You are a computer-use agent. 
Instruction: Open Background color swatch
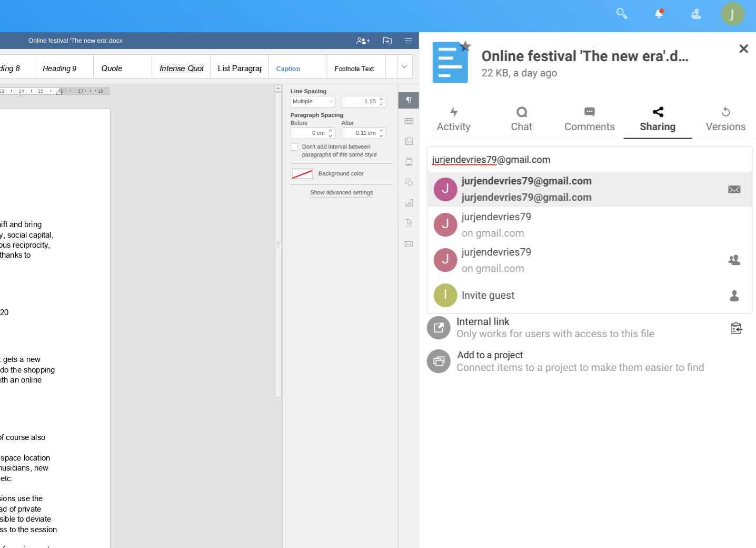point(302,174)
